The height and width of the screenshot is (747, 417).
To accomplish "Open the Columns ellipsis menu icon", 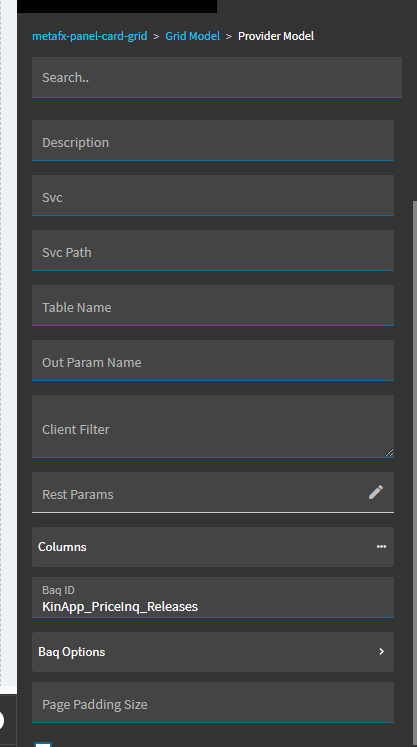I will [x=381, y=546].
